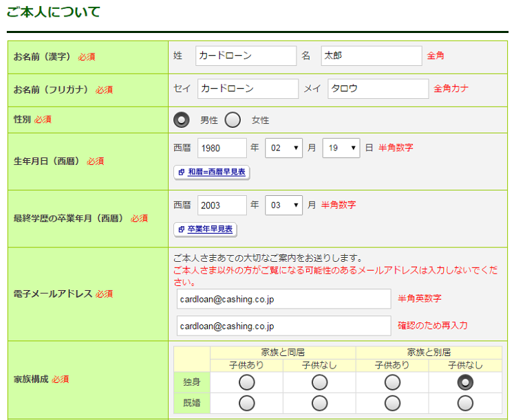Image resolution: width=516 pixels, height=420 pixels.
Task: Click the first email address field
Action: [283, 299]
